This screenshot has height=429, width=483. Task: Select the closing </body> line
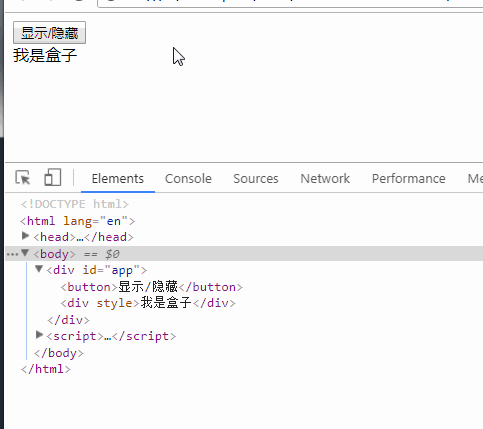[59, 353]
